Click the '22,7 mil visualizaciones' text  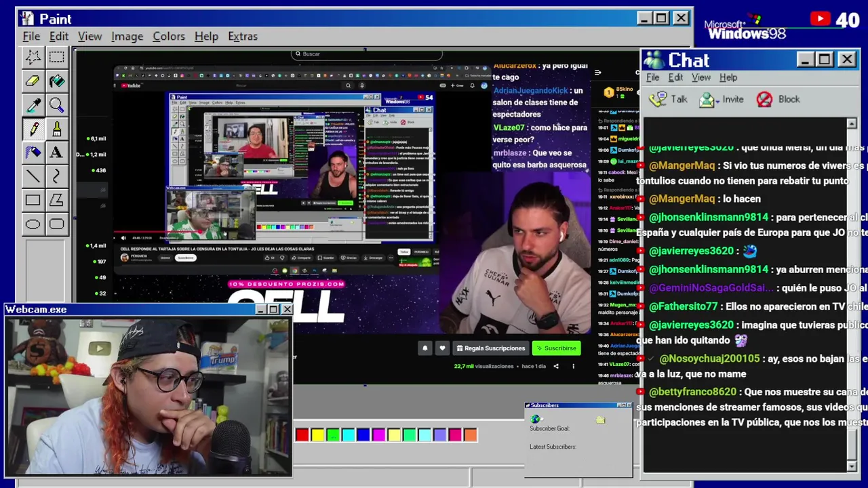point(484,366)
